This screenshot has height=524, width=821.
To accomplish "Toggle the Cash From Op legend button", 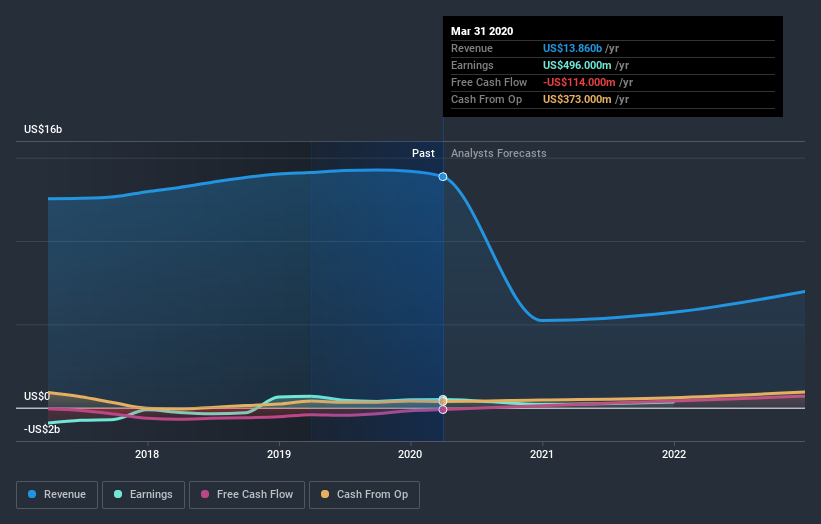I will [364, 495].
